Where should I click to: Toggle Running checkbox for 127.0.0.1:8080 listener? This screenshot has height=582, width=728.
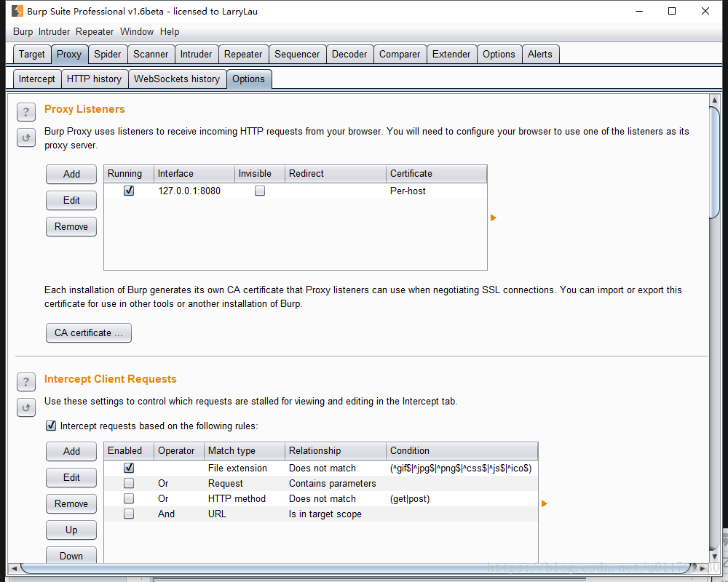(x=129, y=191)
